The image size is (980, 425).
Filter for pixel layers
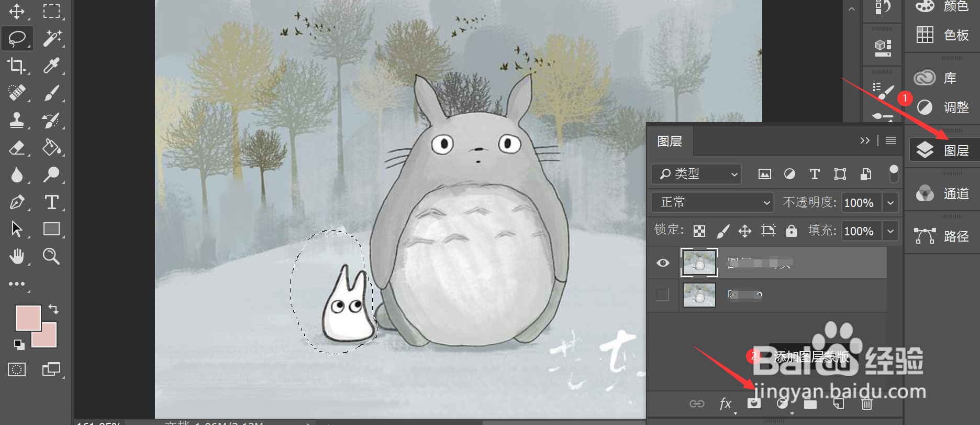pos(765,174)
